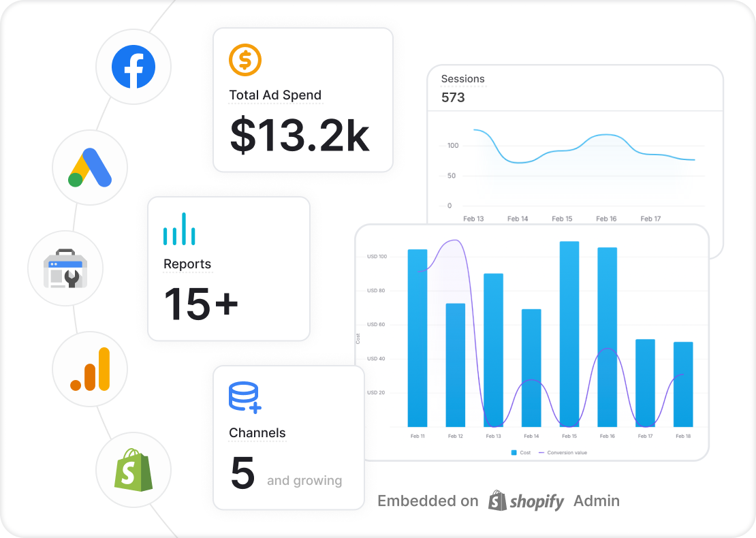Image resolution: width=756 pixels, height=538 pixels.
Task: Click the Feb 18 label under bar chart
Action: click(683, 437)
